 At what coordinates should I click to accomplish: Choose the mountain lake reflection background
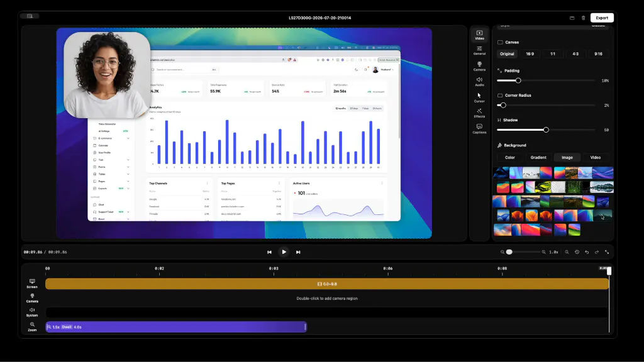tap(602, 187)
